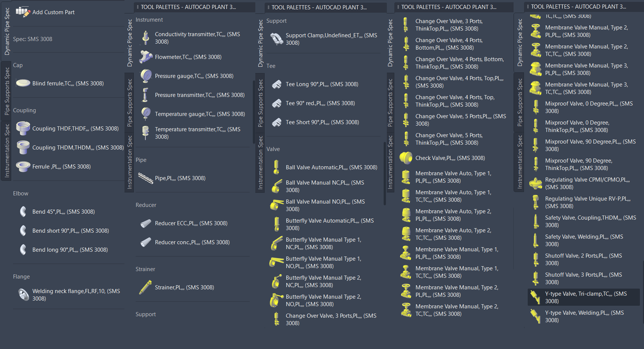Switch to Dynamic Pipe Spec tab beside Instrument list
The width and height of the screenshot is (644, 349).
tap(129, 43)
